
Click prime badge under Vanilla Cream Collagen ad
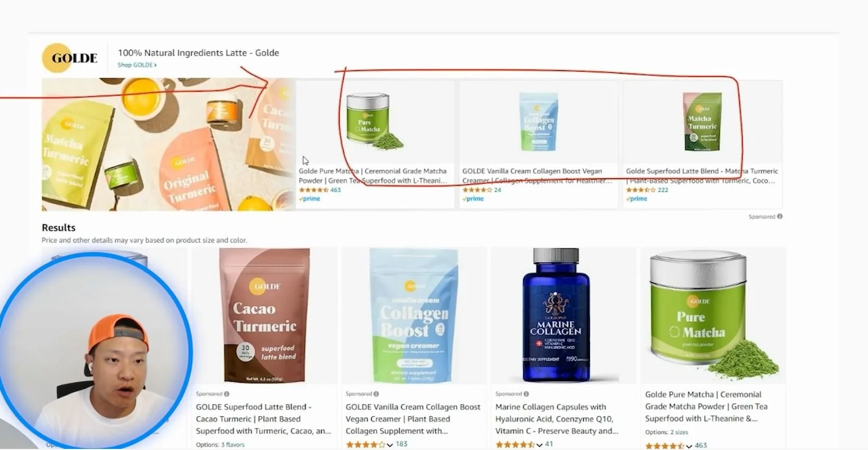(473, 199)
